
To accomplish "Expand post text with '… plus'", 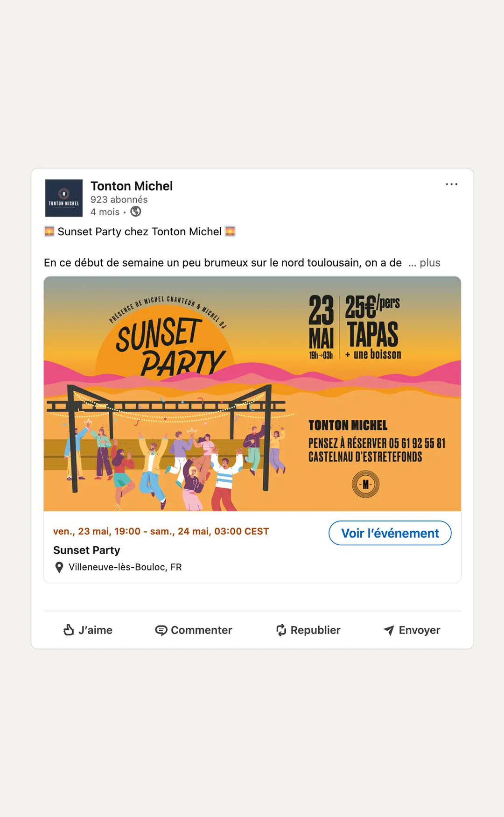I will coord(425,263).
